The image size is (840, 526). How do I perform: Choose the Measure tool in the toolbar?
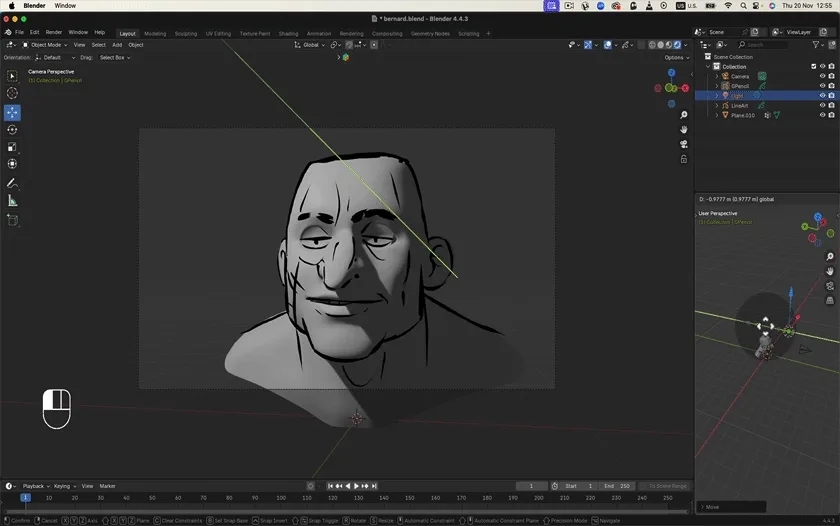click(12, 201)
